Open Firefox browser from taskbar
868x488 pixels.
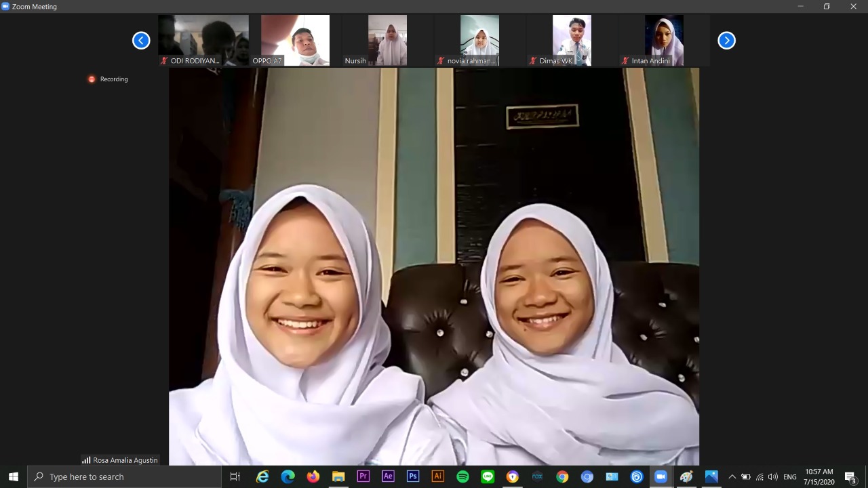(313, 476)
